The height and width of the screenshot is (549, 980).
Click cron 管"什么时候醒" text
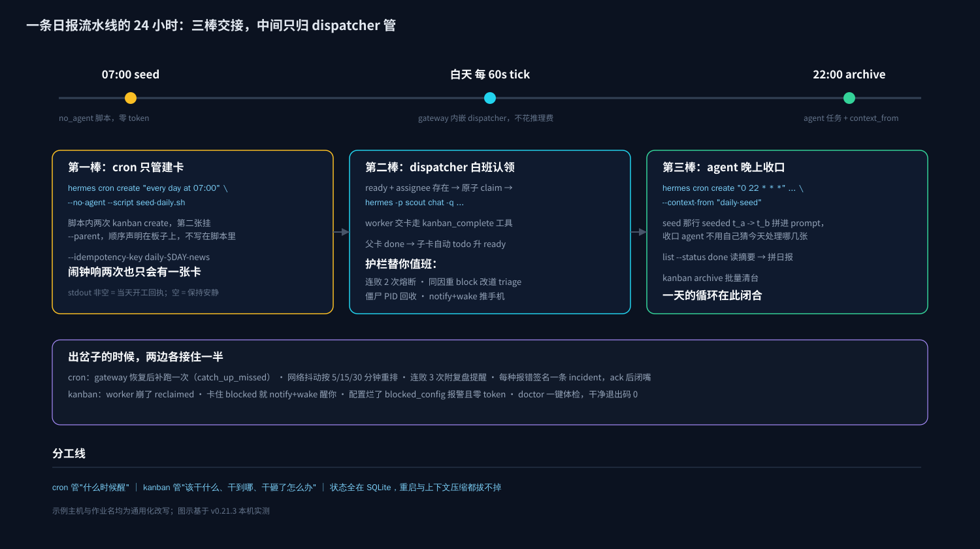point(91,488)
